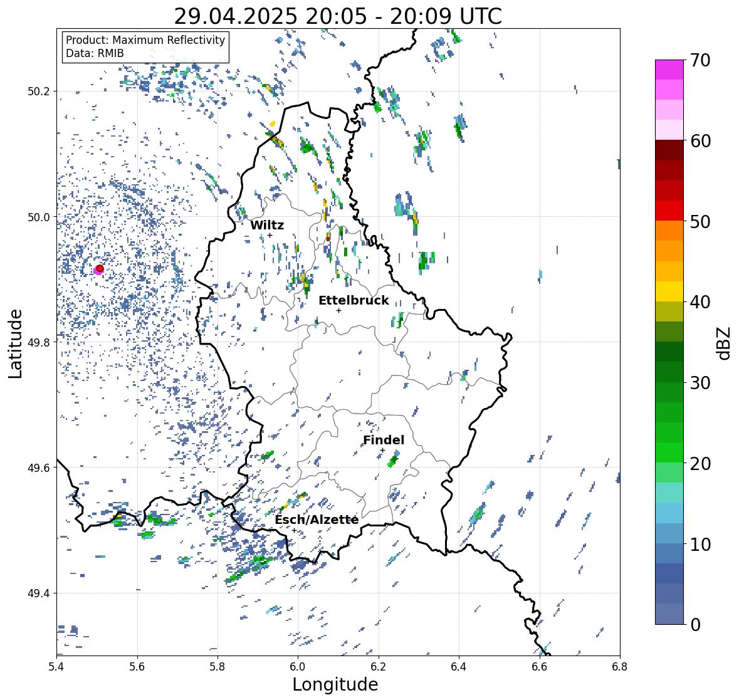739x700 pixels.
Task: Click the 'Data: RMIB' text
Action: [x=95, y=53]
